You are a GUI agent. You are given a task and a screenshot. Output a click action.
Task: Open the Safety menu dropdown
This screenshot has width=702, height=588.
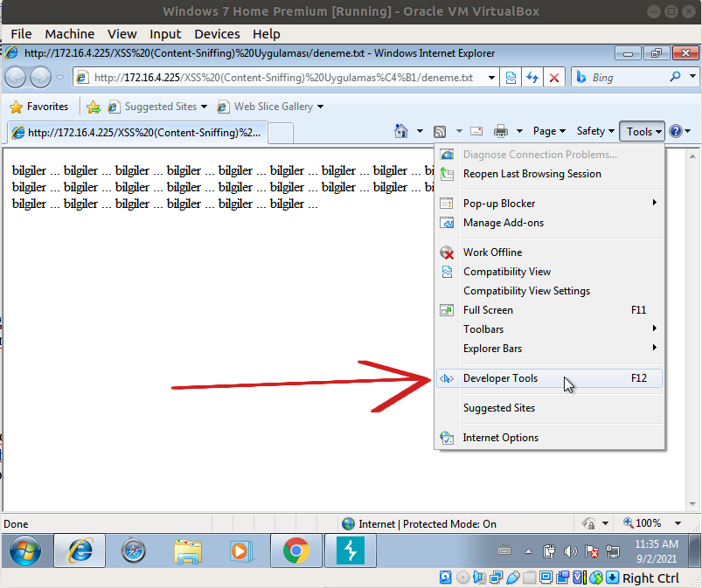tap(595, 131)
